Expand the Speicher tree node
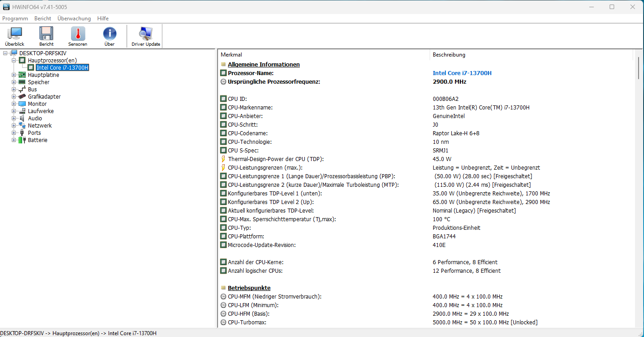 pyautogui.click(x=14, y=82)
